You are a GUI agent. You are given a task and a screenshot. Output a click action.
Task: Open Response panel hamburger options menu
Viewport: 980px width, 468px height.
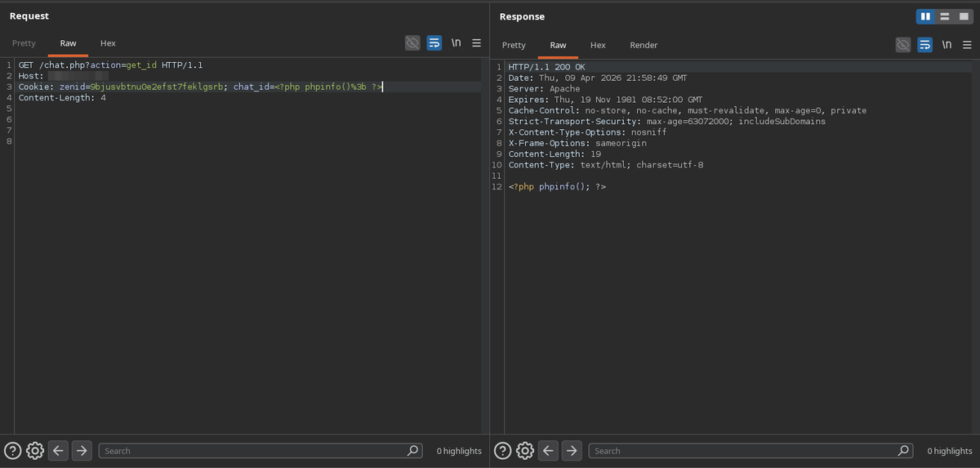coord(967,44)
